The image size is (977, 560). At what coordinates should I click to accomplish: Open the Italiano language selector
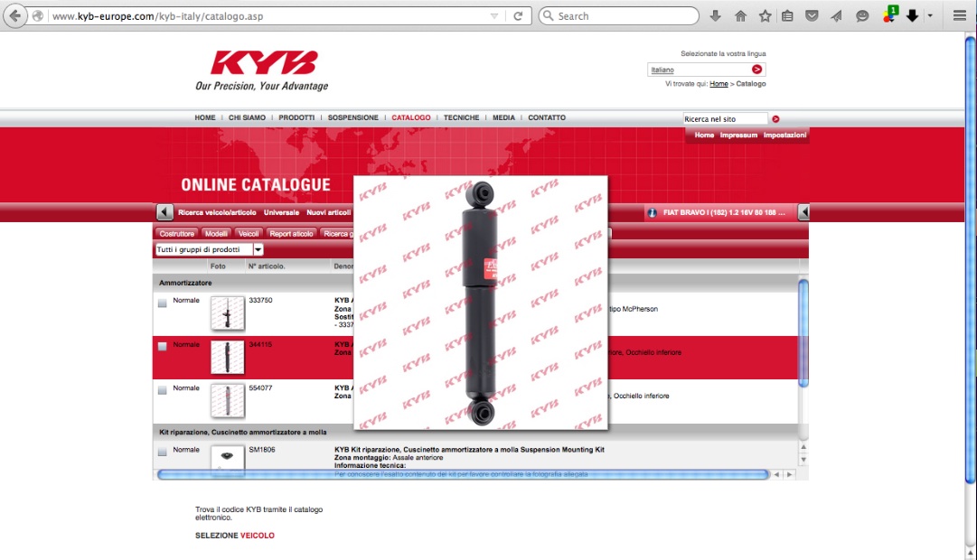pyautogui.click(x=706, y=70)
